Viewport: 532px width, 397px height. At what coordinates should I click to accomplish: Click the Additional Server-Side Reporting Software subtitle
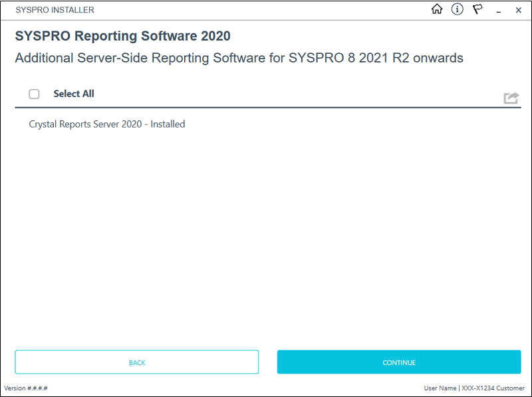(x=239, y=58)
